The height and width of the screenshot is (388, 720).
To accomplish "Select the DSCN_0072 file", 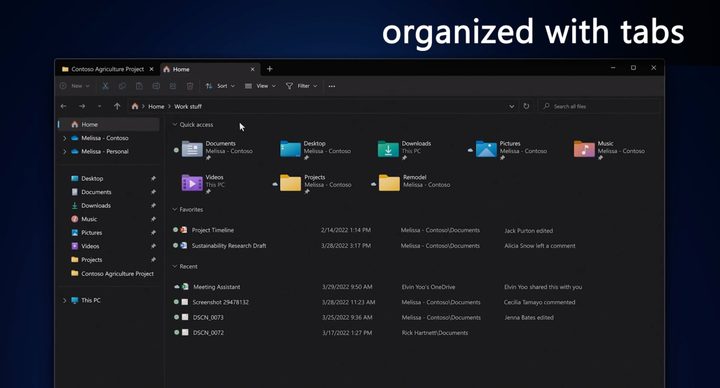I will (208, 332).
